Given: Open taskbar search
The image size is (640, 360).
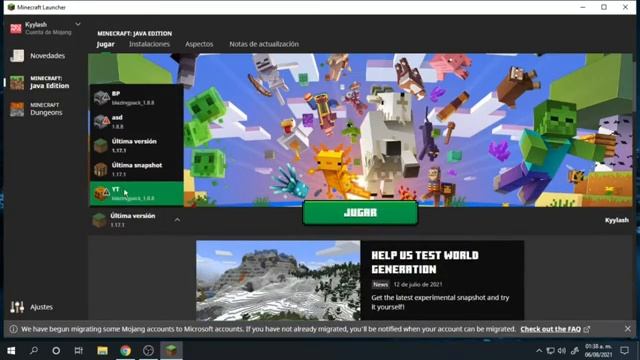Looking at the screenshot, I should pos(34,350).
